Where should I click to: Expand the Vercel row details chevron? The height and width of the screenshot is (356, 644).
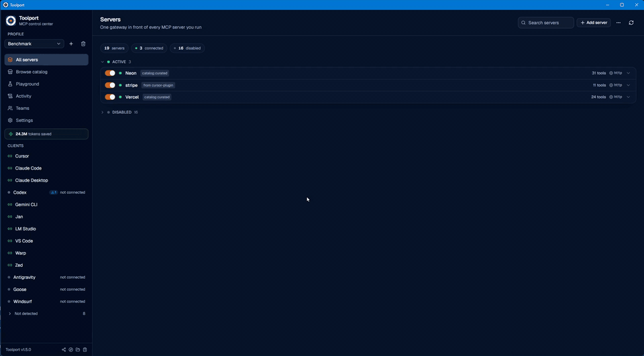pos(629,97)
